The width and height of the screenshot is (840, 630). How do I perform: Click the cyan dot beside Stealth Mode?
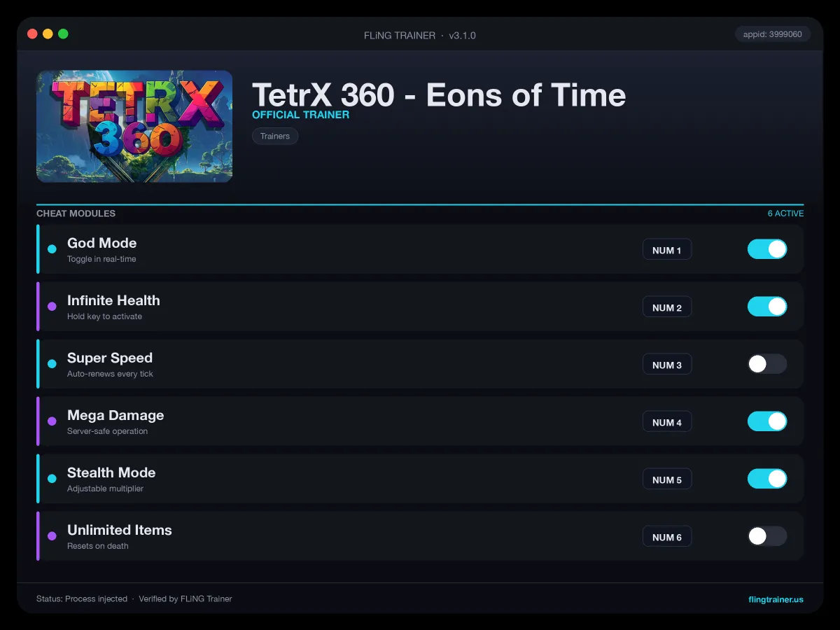52,479
